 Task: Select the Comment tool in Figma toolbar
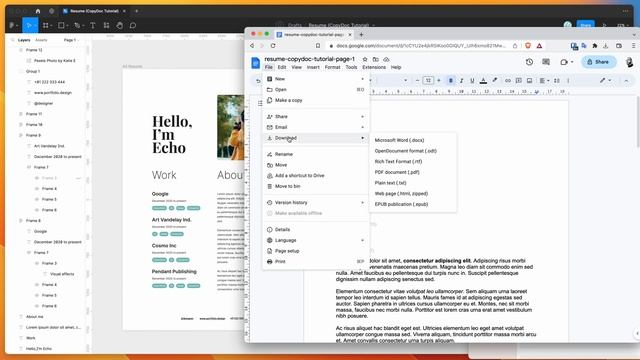click(133, 25)
